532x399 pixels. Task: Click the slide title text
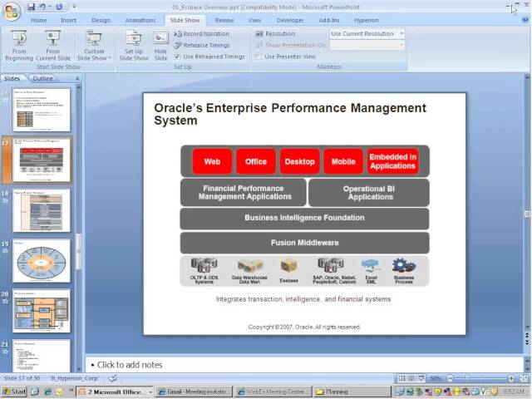290,114
